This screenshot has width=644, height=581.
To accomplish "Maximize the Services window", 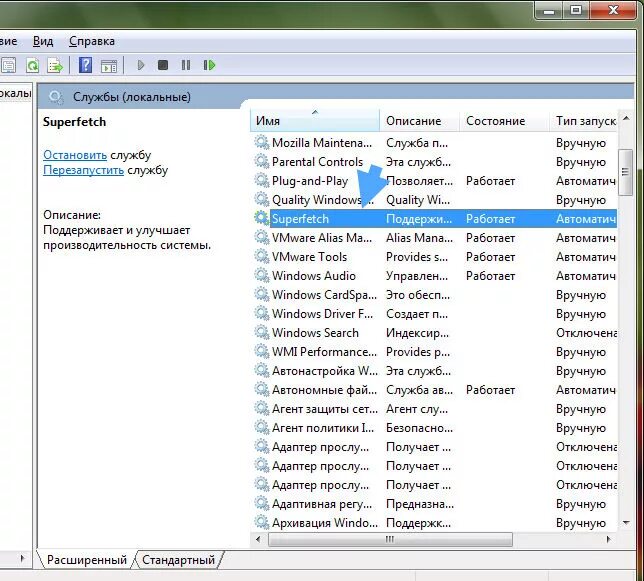I will click(x=576, y=10).
